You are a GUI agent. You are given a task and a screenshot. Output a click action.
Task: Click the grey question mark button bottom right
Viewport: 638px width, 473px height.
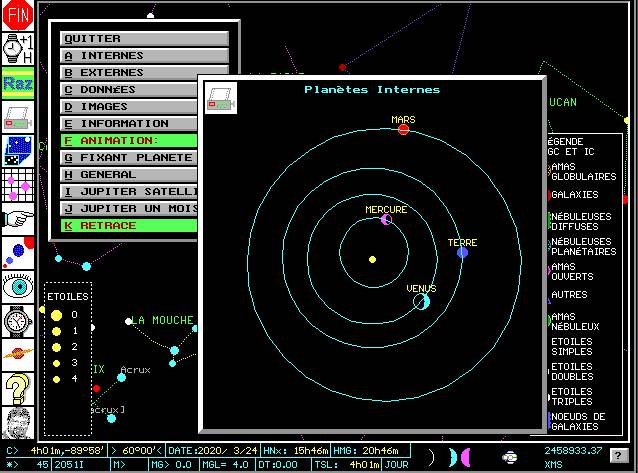(618, 456)
